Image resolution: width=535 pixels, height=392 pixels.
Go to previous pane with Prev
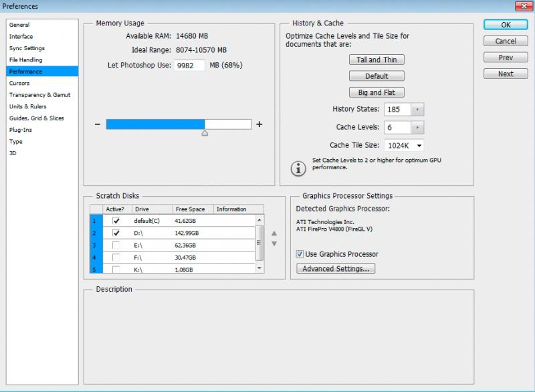click(x=506, y=58)
